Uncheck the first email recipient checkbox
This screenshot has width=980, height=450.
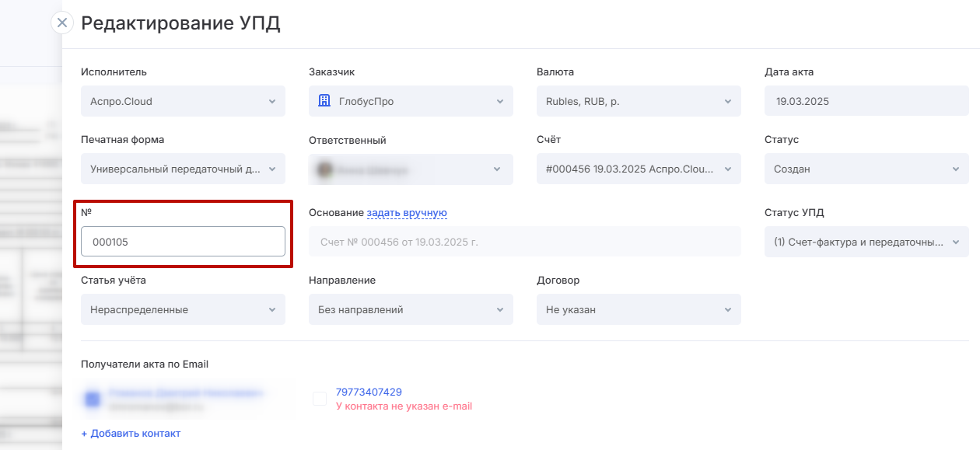tap(93, 399)
